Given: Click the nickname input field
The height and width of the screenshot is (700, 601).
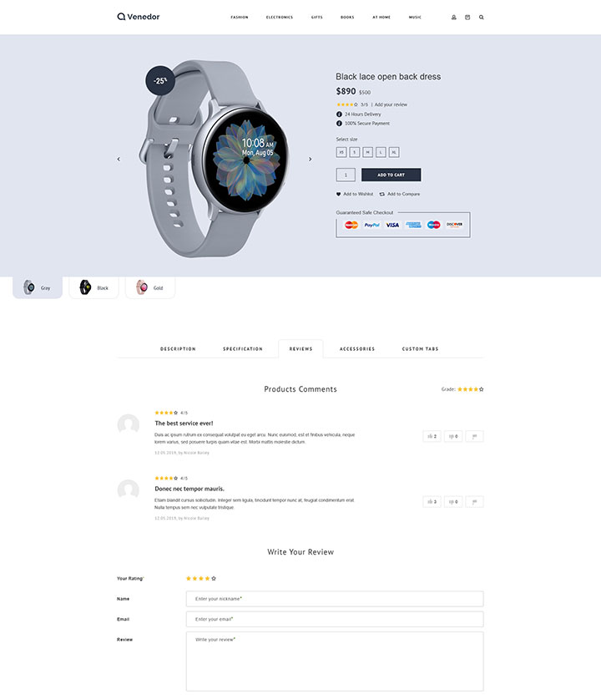Looking at the screenshot, I should coord(335,599).
